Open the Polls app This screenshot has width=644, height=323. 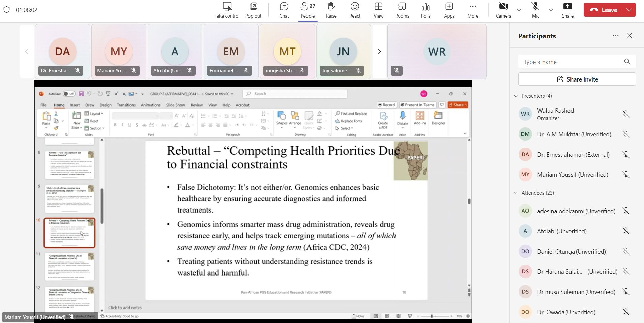[426, 10]
